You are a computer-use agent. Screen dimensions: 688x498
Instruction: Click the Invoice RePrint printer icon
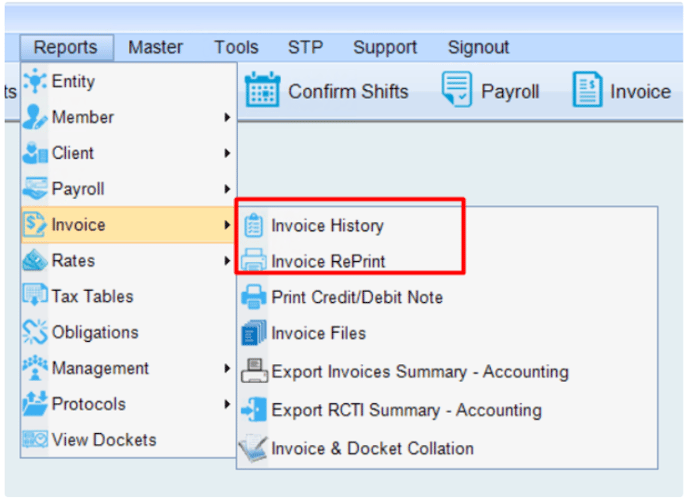point(253,260)
